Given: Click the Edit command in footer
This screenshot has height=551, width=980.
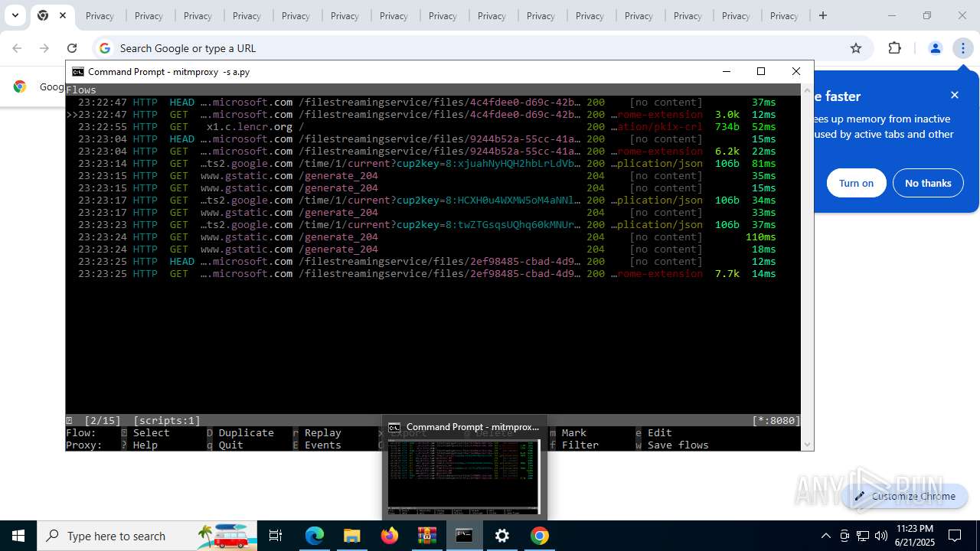Looking at the screenshot, I should click(659, 433).
